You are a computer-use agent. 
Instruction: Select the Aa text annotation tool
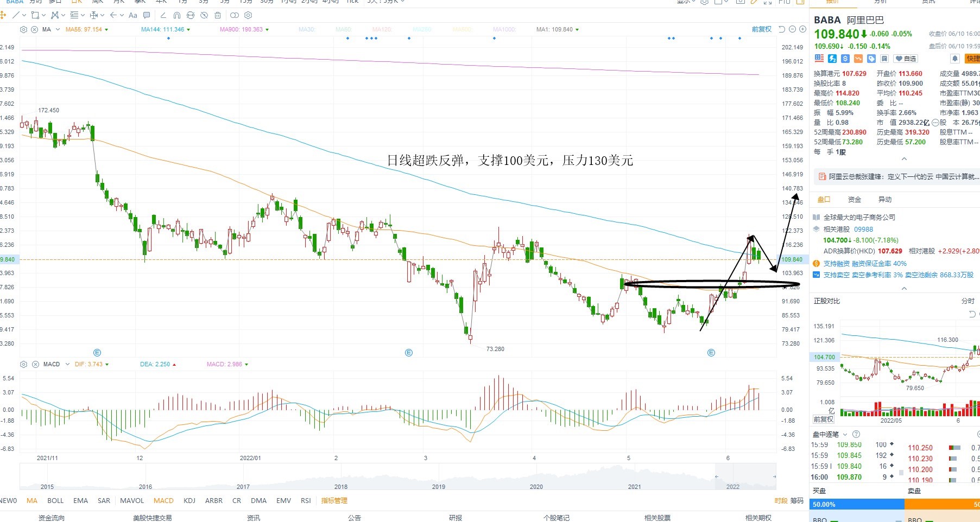[133, 15]
